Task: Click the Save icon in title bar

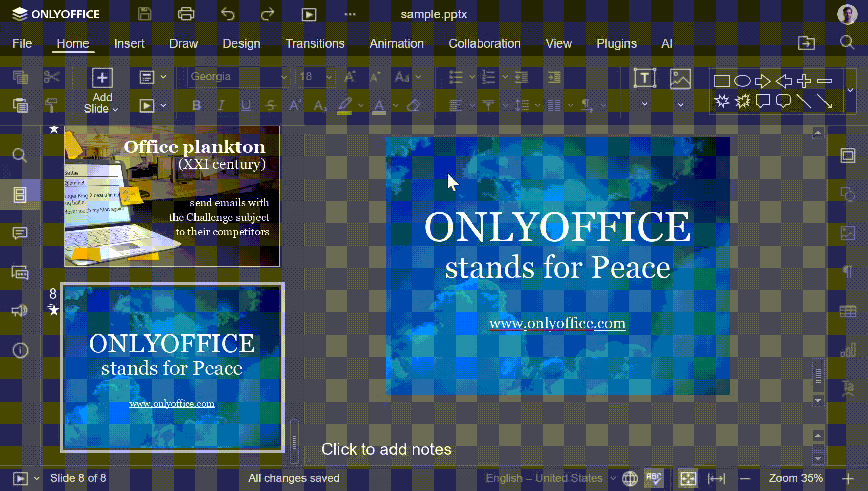Action: pos(145,14)
